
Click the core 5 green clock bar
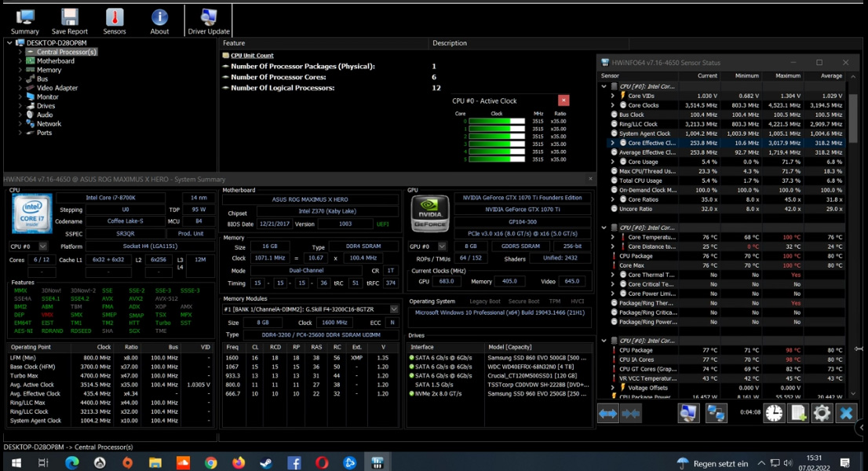497,159
